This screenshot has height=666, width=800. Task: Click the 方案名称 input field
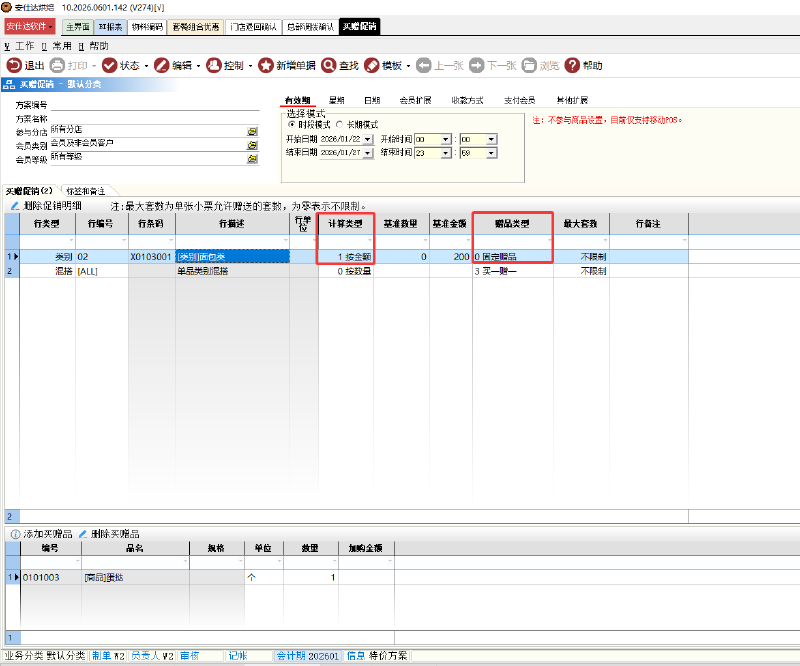tap(155, 118)
